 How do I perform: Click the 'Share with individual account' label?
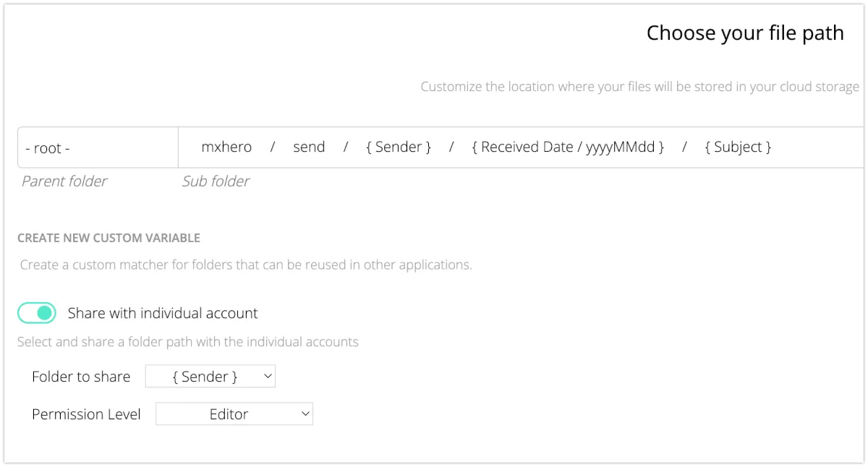tap(163, 313)
